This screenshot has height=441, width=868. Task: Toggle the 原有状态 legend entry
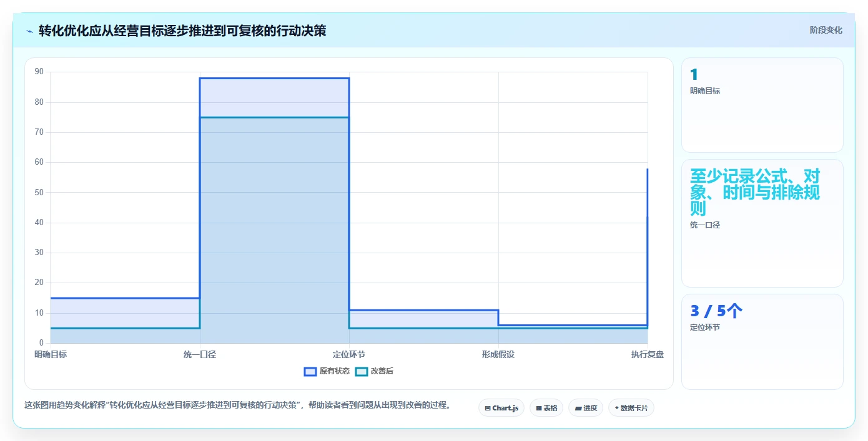(x=327, y=371)
